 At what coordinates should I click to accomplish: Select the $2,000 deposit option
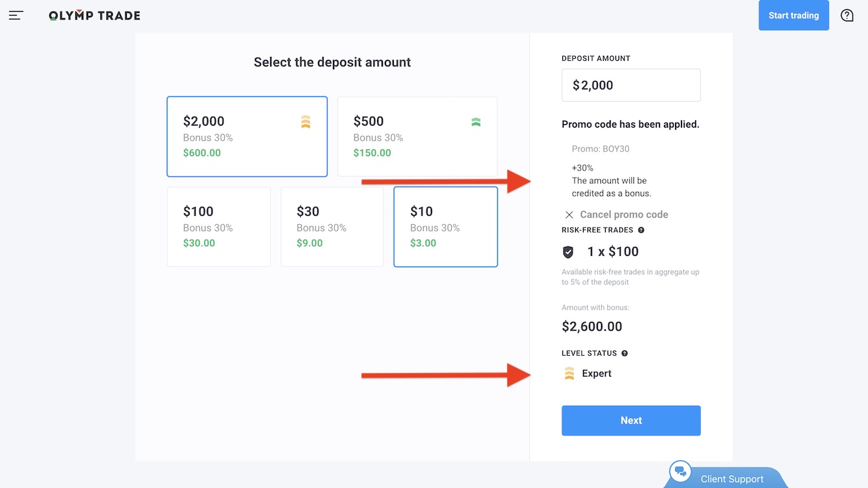[x=247, y=137]
